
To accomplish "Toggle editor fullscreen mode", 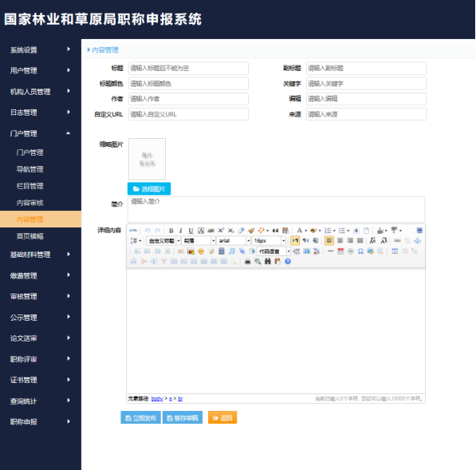I will click(x=419, y=231).
